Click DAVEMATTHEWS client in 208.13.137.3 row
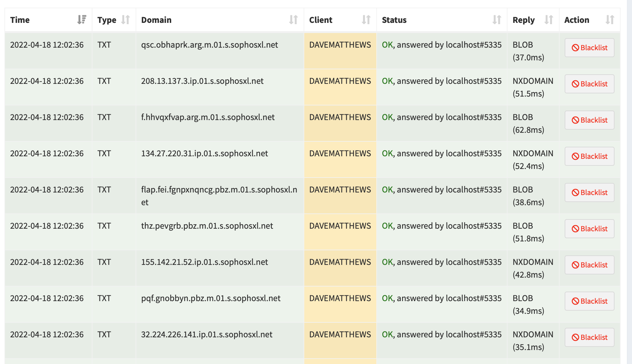 coord(340,81)
